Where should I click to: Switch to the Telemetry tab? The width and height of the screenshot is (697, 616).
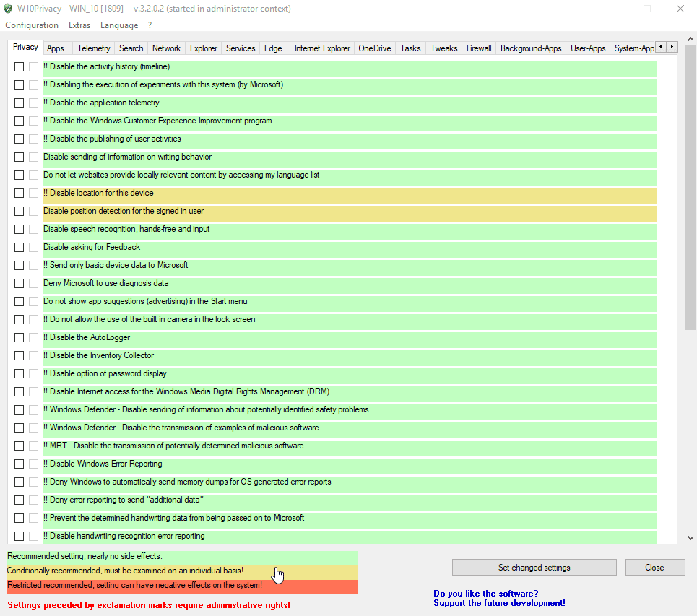pos(93,48)
